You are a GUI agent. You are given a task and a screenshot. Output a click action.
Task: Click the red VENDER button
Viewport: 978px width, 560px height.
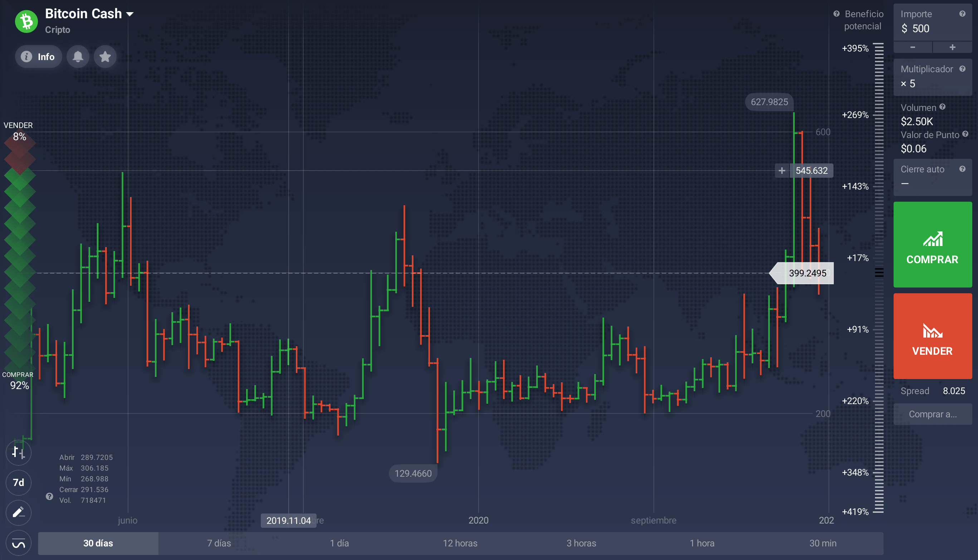(x=933, y=336)
